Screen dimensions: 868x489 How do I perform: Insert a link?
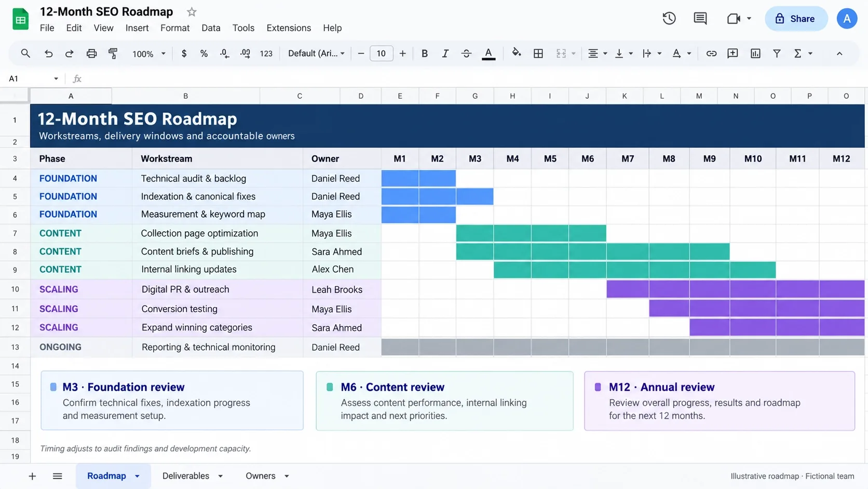711,54
